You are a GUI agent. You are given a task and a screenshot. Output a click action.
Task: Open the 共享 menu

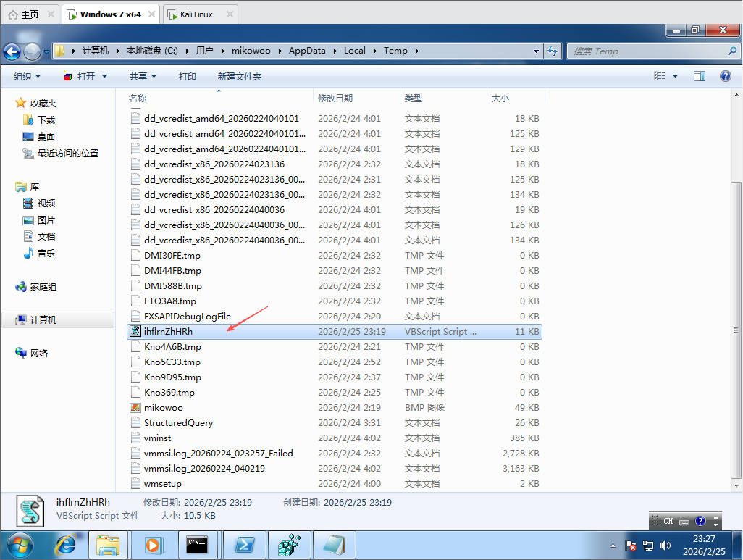[143, 76]
